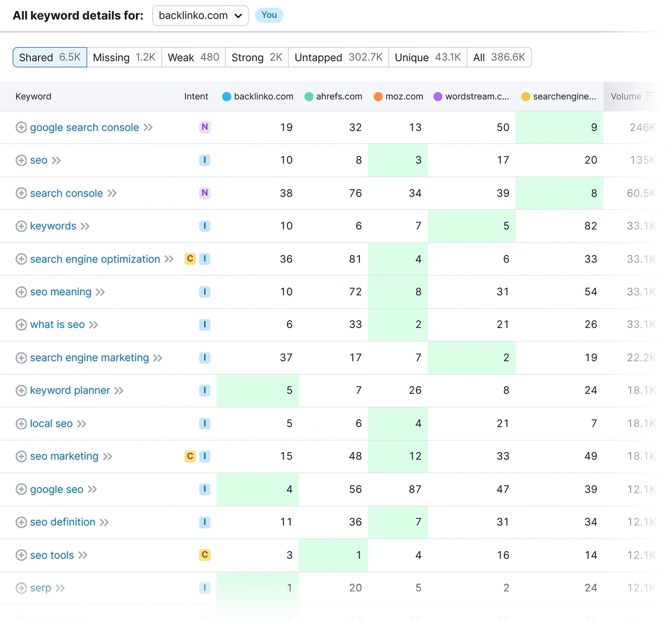Screen dimensions: 672x624
Task: Switch to the Missing 1.2K tab
Action: 124,57
